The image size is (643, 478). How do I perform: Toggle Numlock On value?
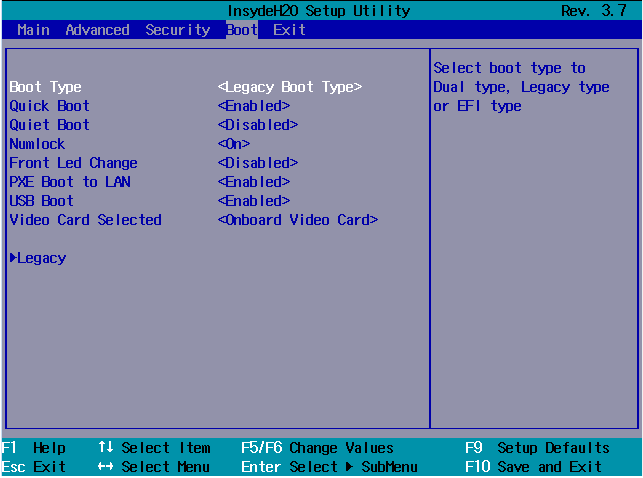point(234,144)
